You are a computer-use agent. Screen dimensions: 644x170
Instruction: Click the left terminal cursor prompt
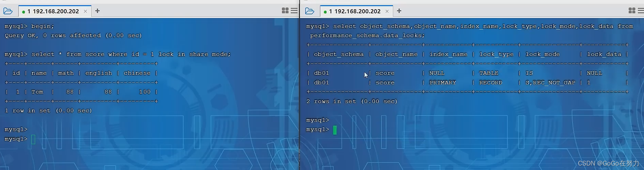[x=33, y=139]
